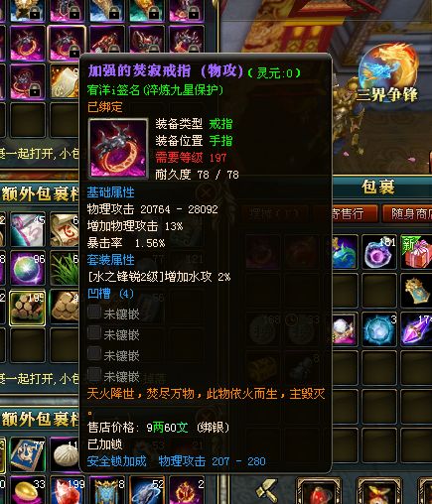
Task: Click the 三界争锋 dragon orb icon
Action: pos(388,72)
